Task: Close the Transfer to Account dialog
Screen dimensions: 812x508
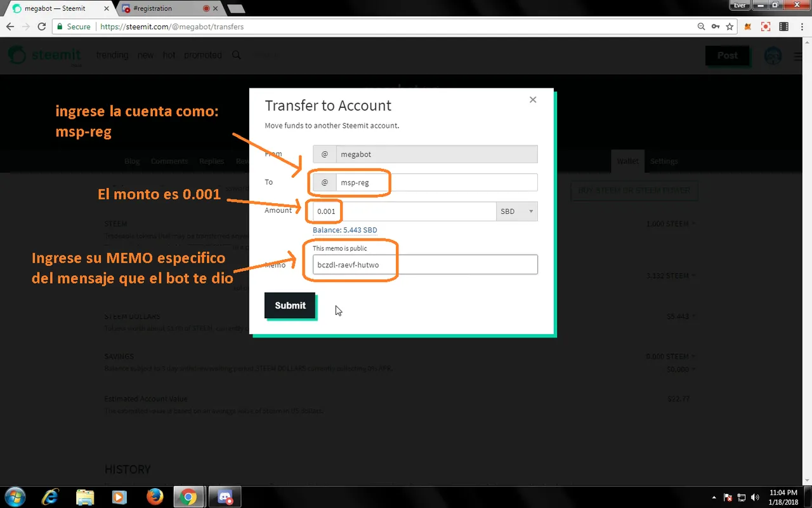Action: click(533, 100)
